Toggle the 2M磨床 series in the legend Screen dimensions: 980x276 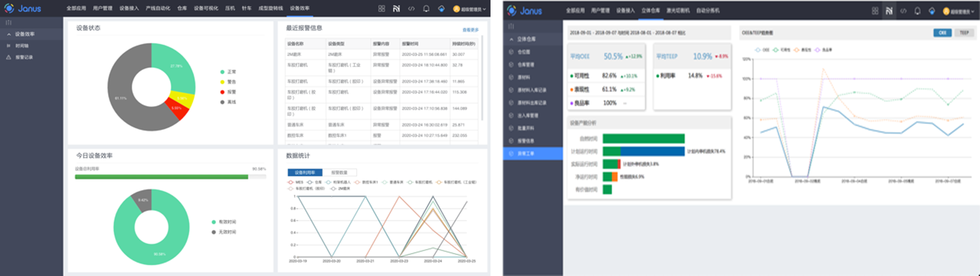tap(340, 189)
